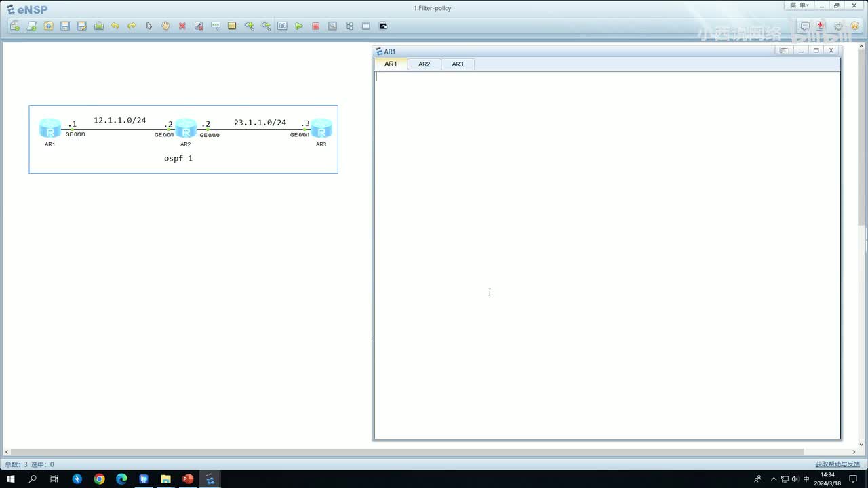Start devices with green play icon

point(299,26)
